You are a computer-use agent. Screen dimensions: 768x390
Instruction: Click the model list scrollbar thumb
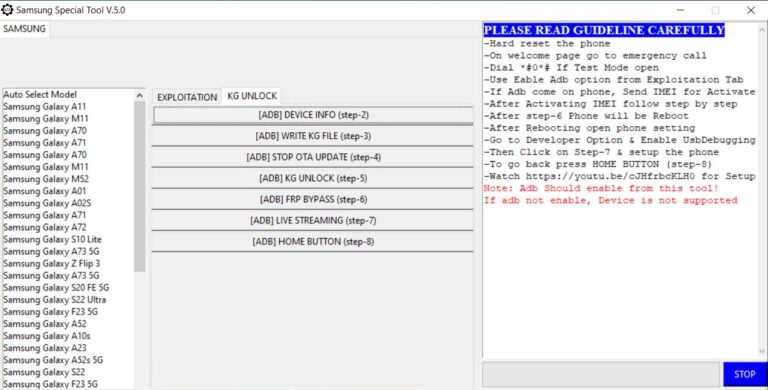pyautogui.click(x=140, y=186)
